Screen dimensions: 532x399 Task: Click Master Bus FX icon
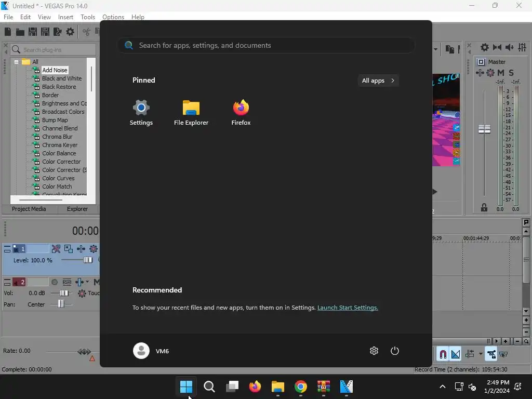click(x=480, y=73)
